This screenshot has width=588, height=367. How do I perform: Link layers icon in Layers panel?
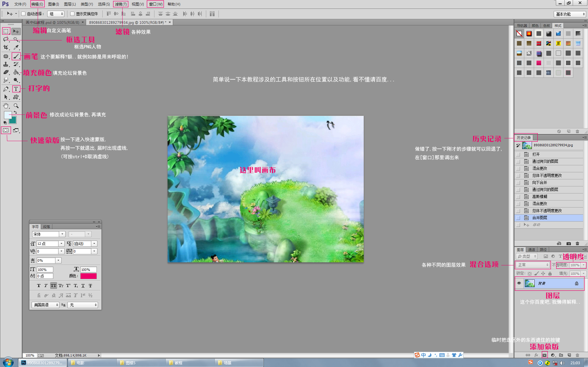tap(528, 355)
